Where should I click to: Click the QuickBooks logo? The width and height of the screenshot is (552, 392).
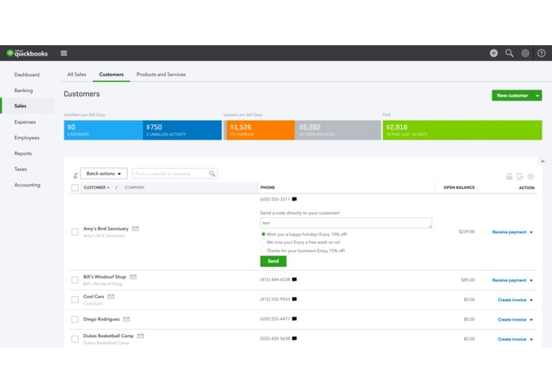[x=28, y=53]
